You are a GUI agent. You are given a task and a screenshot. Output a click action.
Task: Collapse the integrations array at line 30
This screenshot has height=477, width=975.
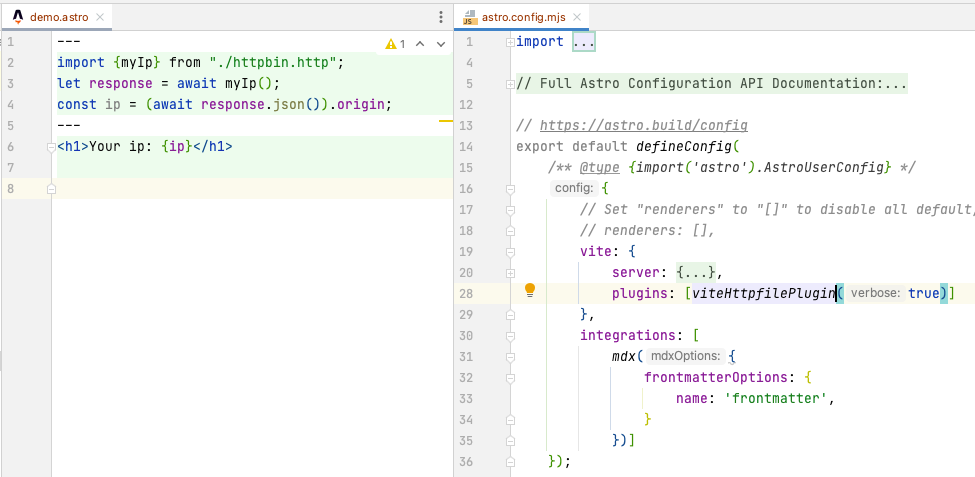[510, 336]
